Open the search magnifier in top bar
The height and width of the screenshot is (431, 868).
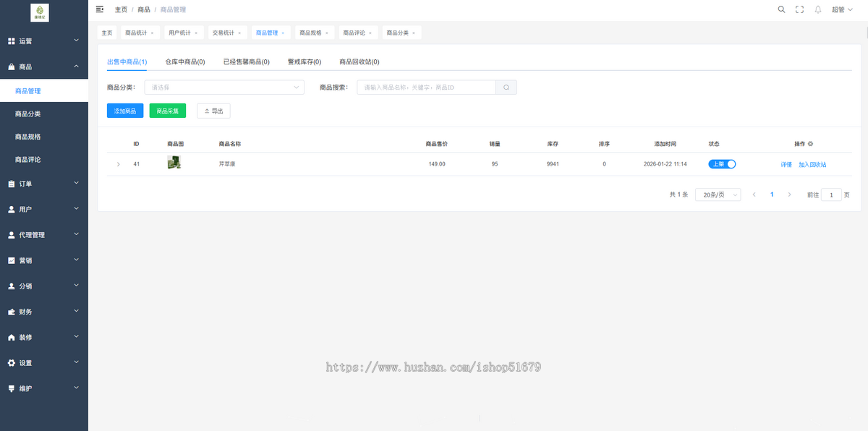[x=781, y=9]
